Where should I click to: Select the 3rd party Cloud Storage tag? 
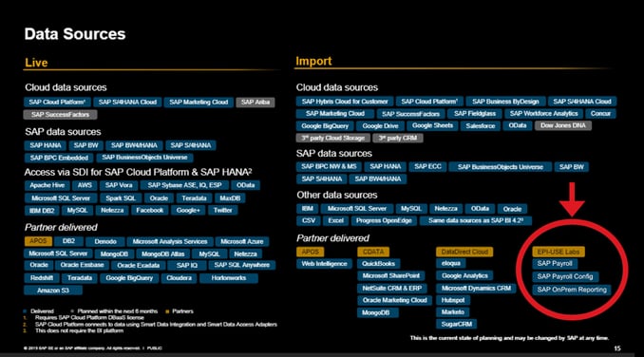(x=333, y=138)
